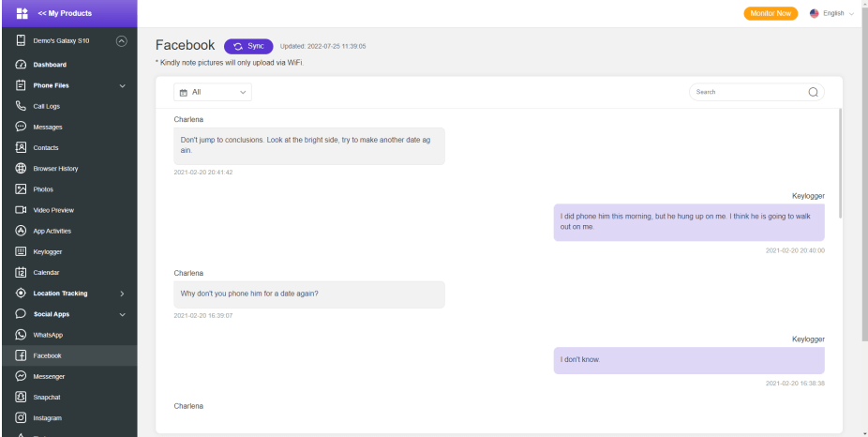The image size is (868, 437).
Task: Expand the Location Tracking arrow
Action: click(123, 294)
